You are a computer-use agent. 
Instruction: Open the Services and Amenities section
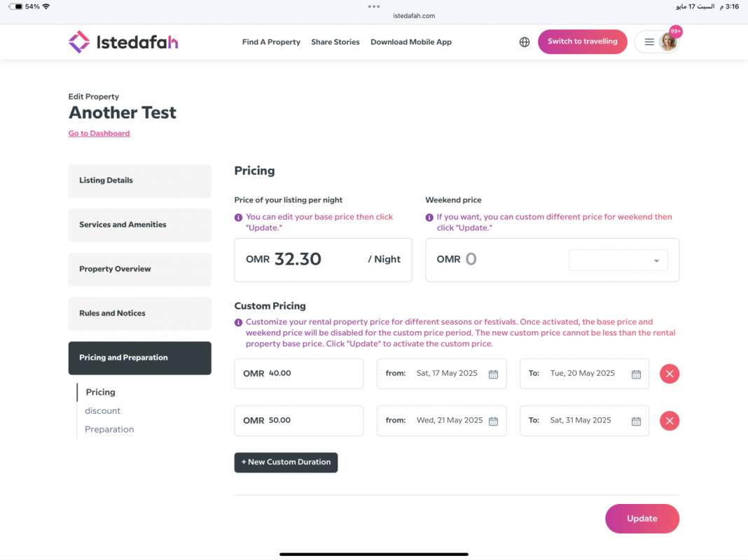point(140,225)
